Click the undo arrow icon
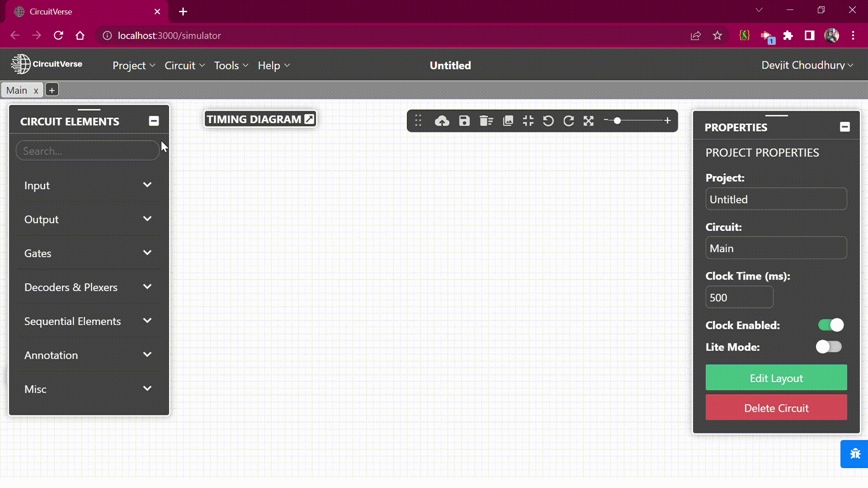This screenshot has width=868, height=488. coord(548,121)
